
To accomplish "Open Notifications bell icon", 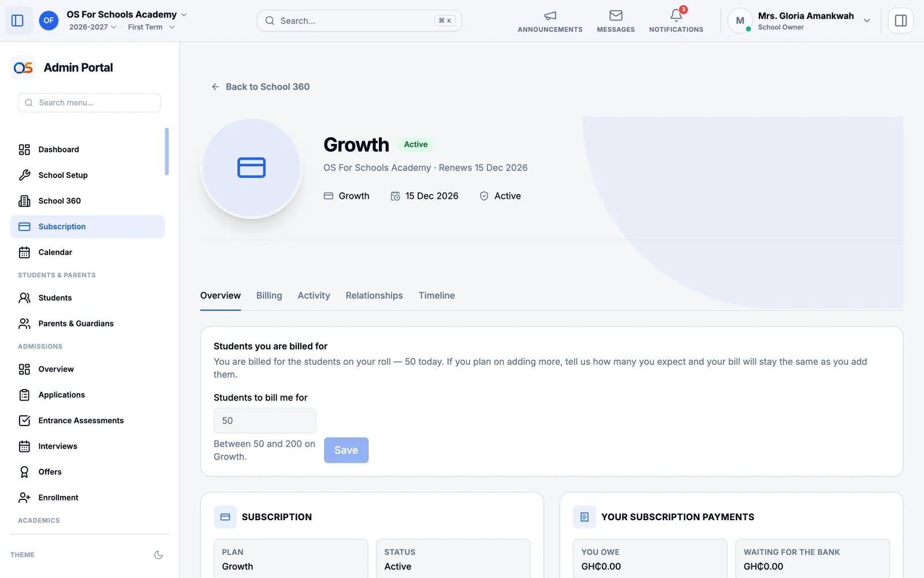I will pyautogui.click(x=676, y=16).
